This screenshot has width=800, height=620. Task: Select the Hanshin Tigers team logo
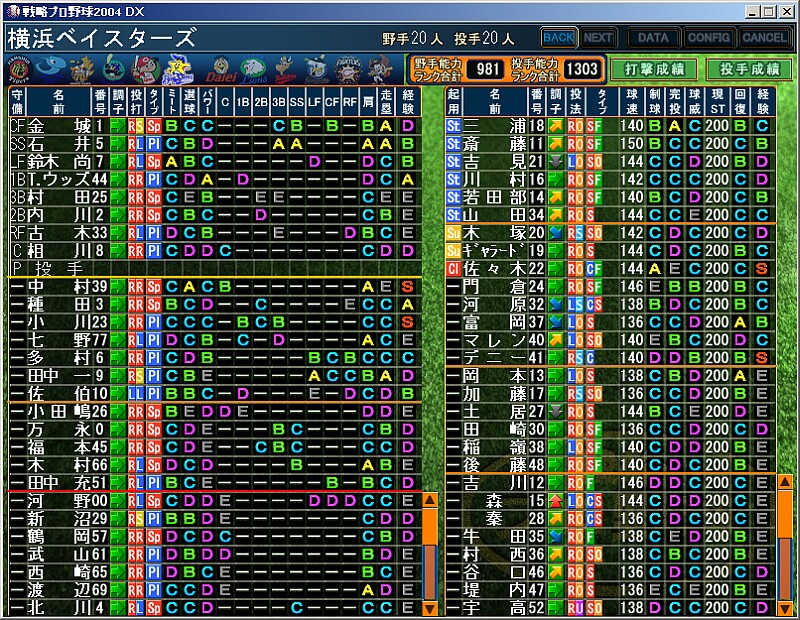(x=19, y=69)
